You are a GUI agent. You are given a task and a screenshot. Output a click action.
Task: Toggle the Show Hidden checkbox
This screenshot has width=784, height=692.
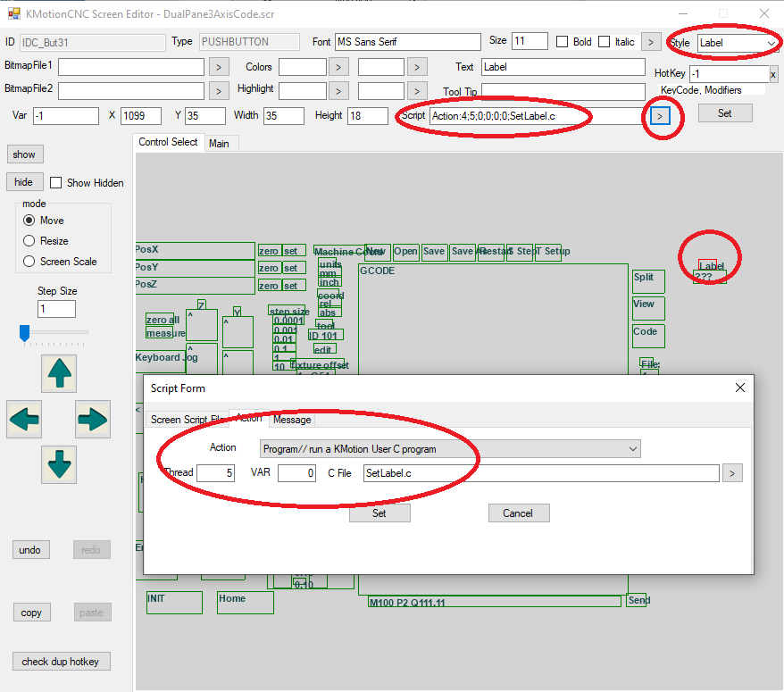57,183
